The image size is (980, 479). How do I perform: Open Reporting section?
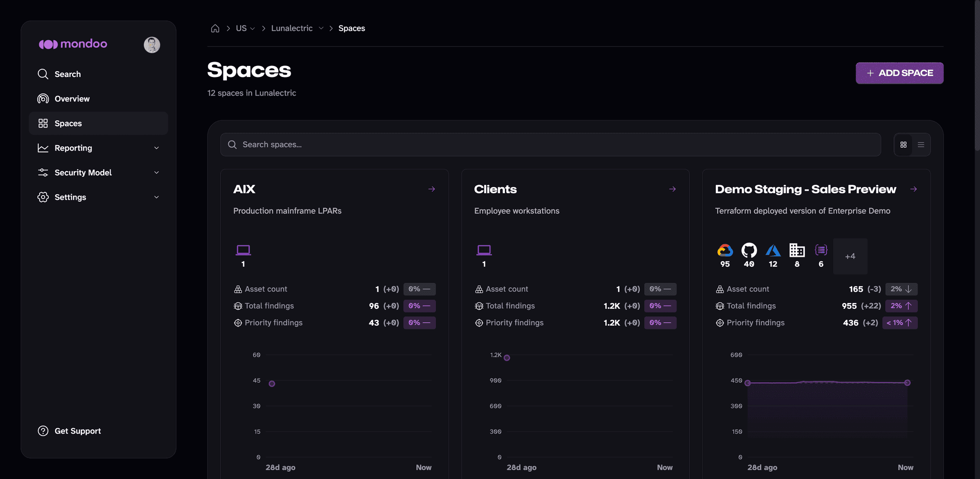[x=99, y=148]
